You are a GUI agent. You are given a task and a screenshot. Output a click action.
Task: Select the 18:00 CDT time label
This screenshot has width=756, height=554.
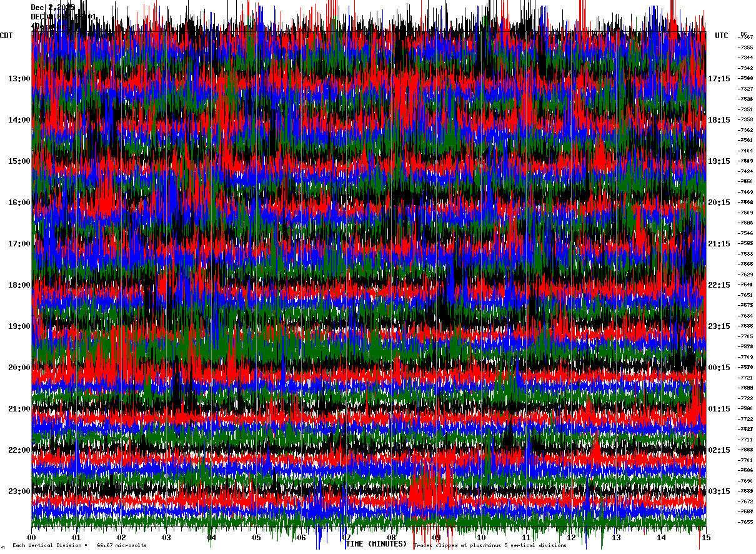(x=19, y=285)
